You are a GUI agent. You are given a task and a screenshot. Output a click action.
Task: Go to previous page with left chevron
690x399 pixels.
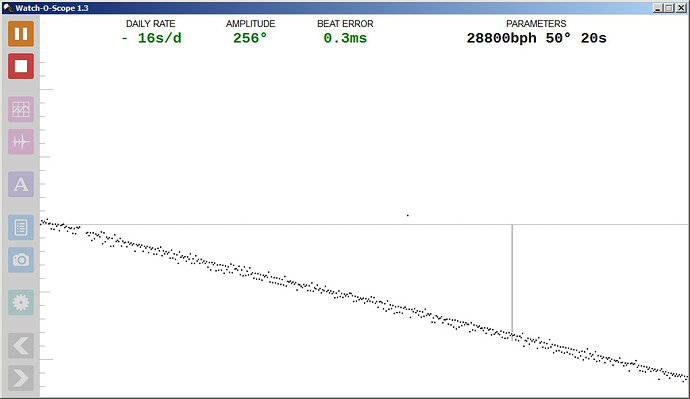coord(21,345)
